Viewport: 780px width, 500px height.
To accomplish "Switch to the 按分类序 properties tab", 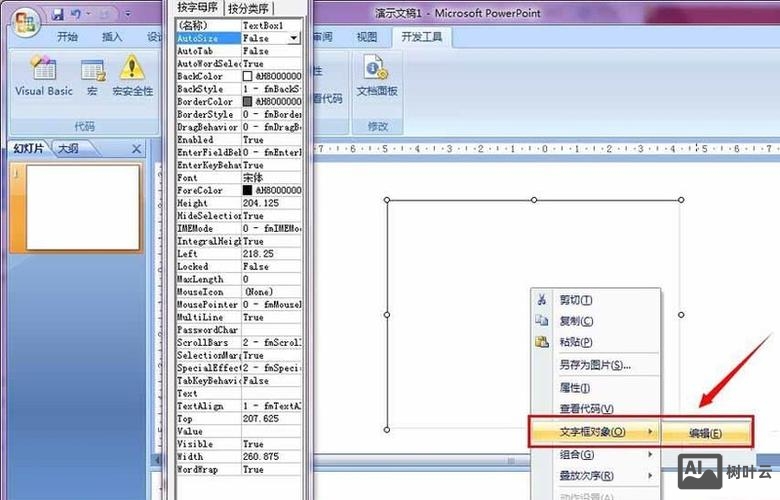I will (x=248, y=9).
